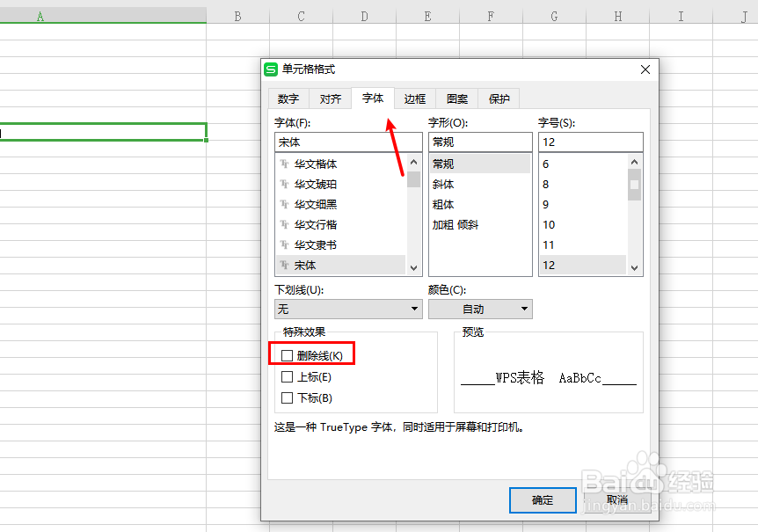
Task: Open the 下划线 dropdown showing 无
Action: pyautogui.click(x=348, y=310)
